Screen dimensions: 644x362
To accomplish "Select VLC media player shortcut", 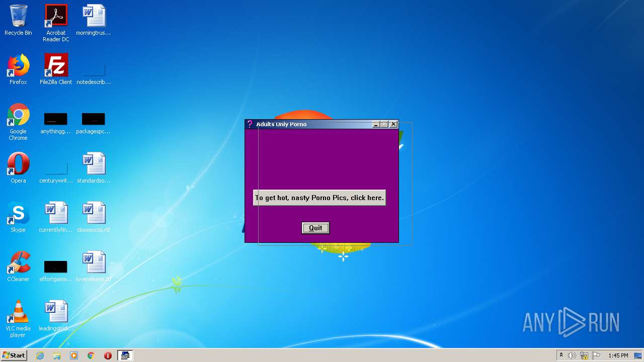I will 18,319.
